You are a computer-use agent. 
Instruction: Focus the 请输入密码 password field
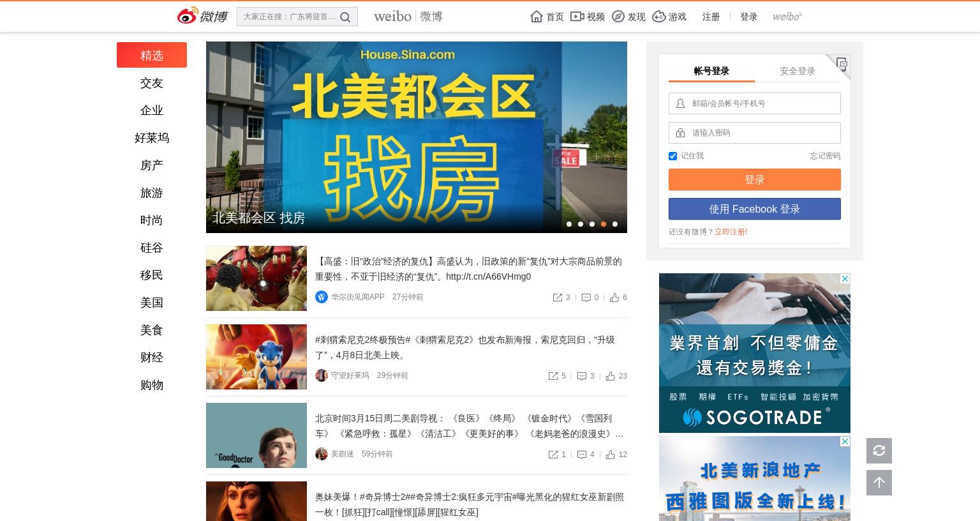(x=755, y=133)
